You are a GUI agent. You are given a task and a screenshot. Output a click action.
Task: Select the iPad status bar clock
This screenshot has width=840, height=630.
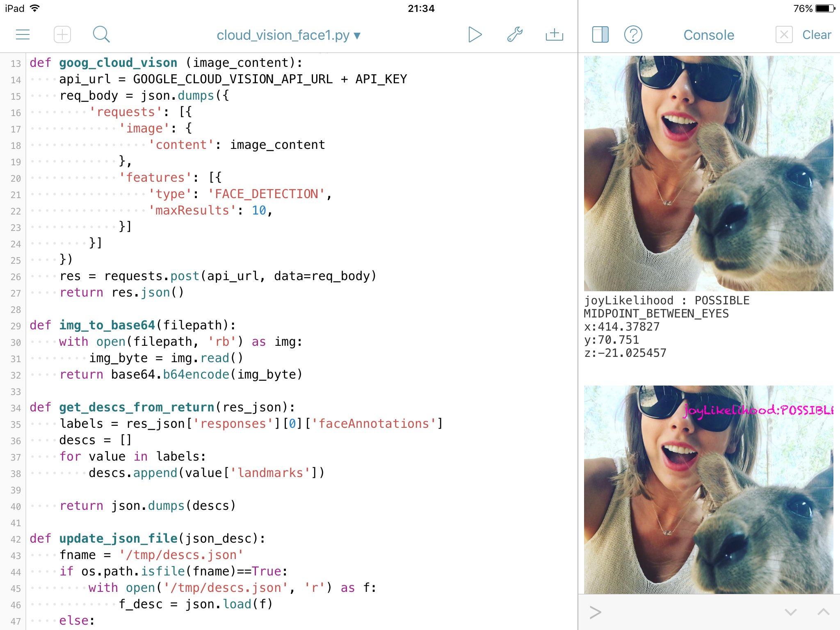click(x=420, y=8)
